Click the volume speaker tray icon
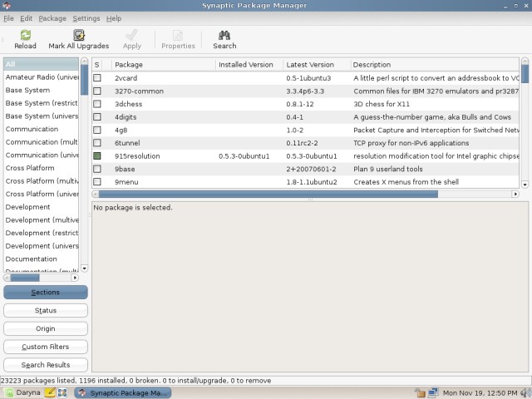 [x=525, y=393]
